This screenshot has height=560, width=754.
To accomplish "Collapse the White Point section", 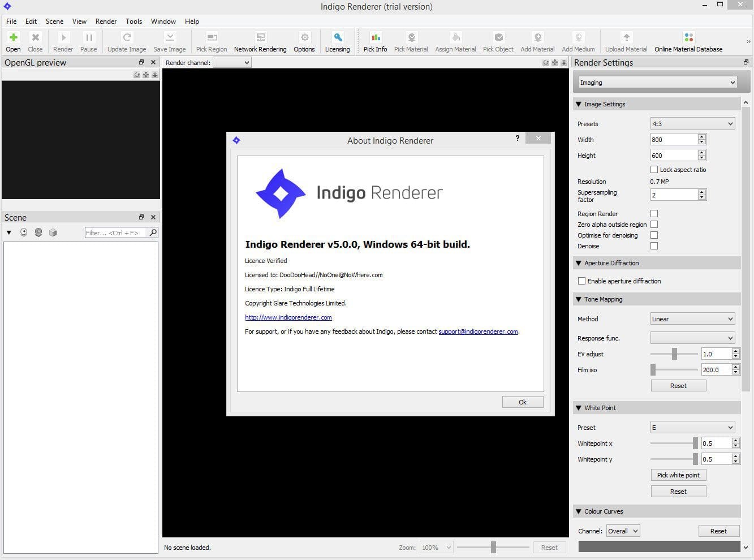I will click(579, 408).
